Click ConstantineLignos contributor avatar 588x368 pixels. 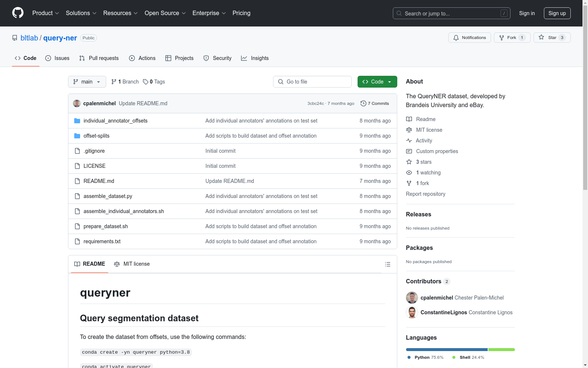[412, 312]
